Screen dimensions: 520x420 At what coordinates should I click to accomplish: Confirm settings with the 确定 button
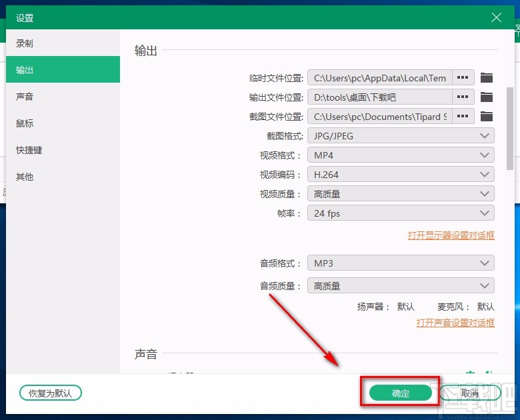[401, 393]
